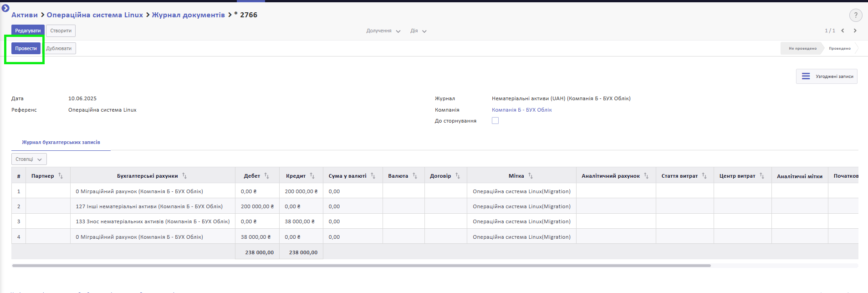
Task: Click the Редагувати button
Action: tap(28, 31)
